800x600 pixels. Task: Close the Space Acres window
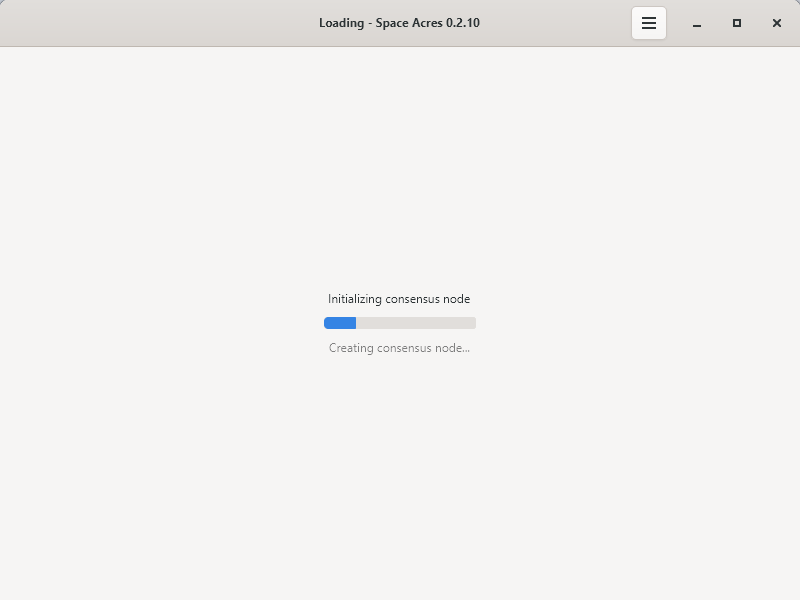pos(777,23)
